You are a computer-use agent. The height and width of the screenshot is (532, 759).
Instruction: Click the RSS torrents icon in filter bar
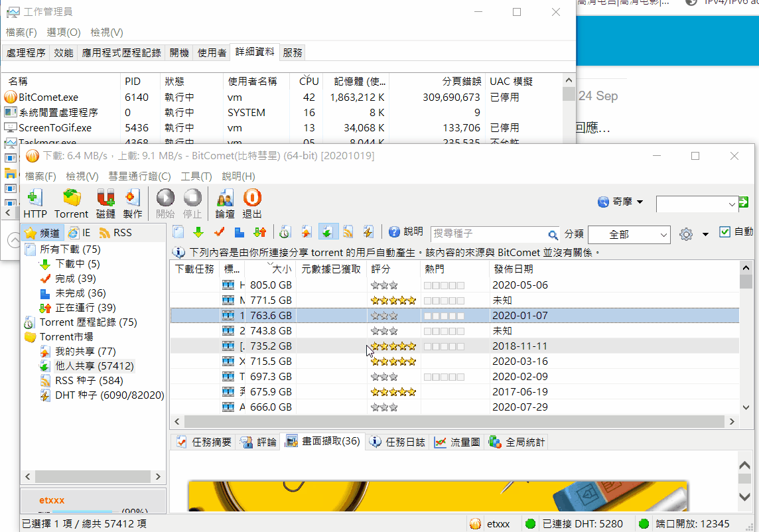(x=348, y=232)
